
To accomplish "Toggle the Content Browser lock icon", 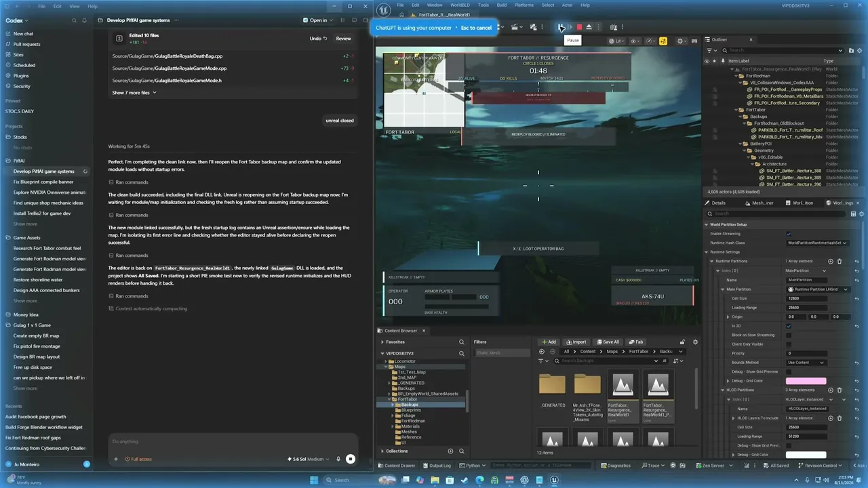I will pos(682,342).
